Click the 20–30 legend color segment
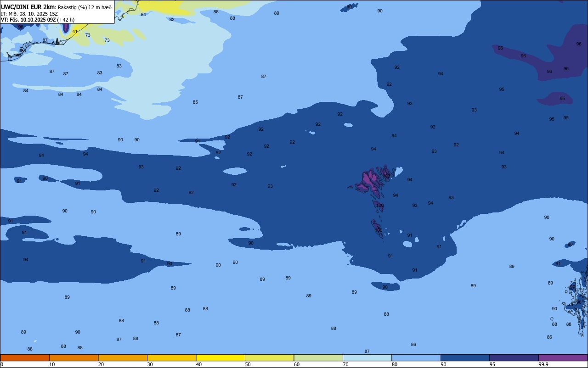The image size is (588, 368). (123, 357)
